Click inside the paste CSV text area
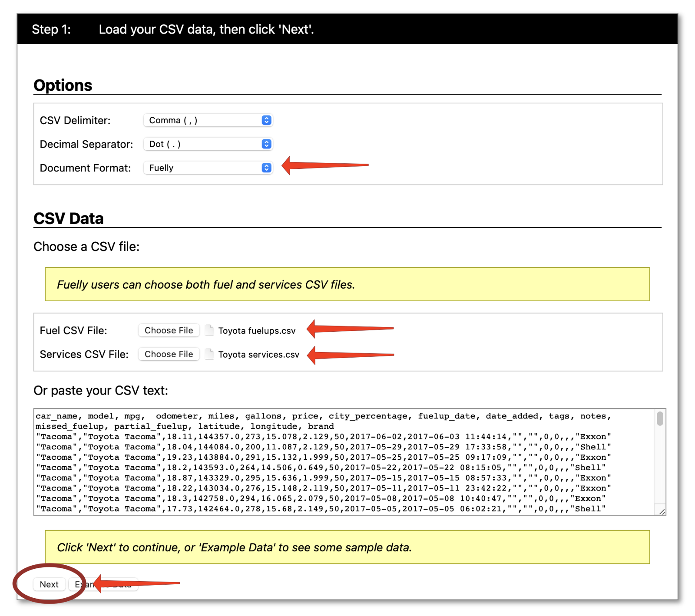 point(350,462)
